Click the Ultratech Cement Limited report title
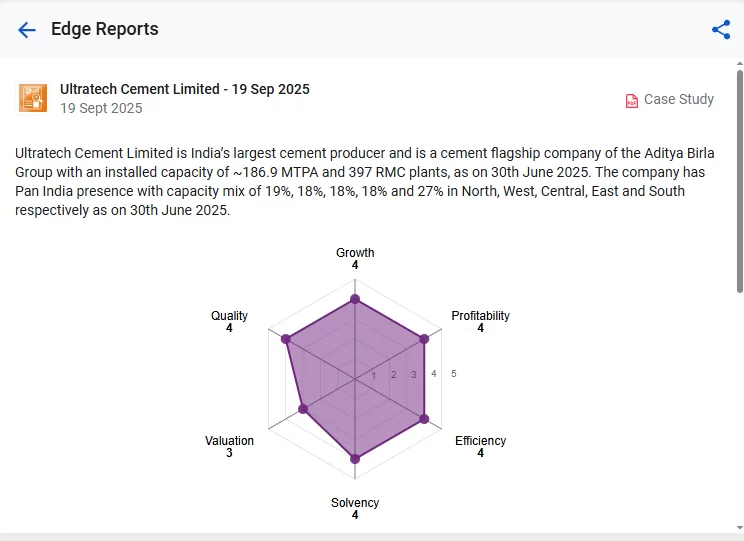This screenshot has height=541, width=744. click(185, 89)
